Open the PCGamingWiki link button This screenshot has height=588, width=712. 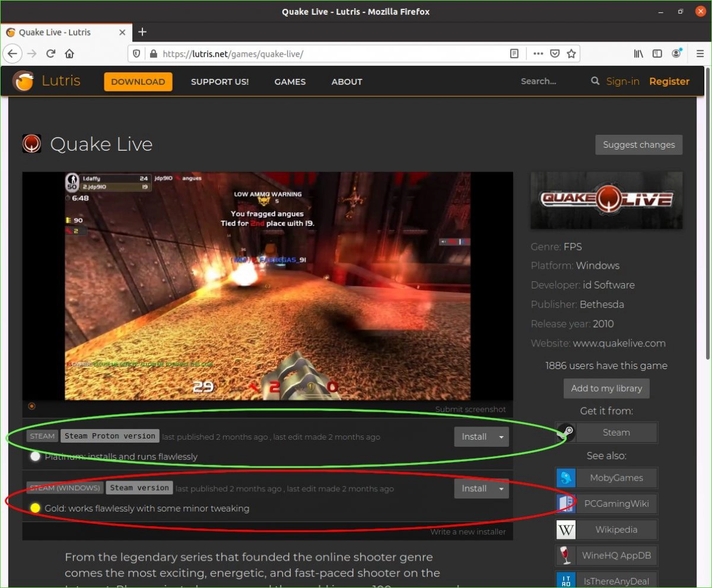[616, 504]
